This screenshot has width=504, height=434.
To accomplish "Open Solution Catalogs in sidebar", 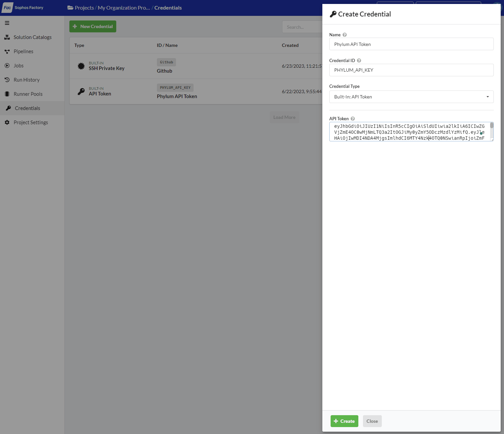I will pos(32,37).
